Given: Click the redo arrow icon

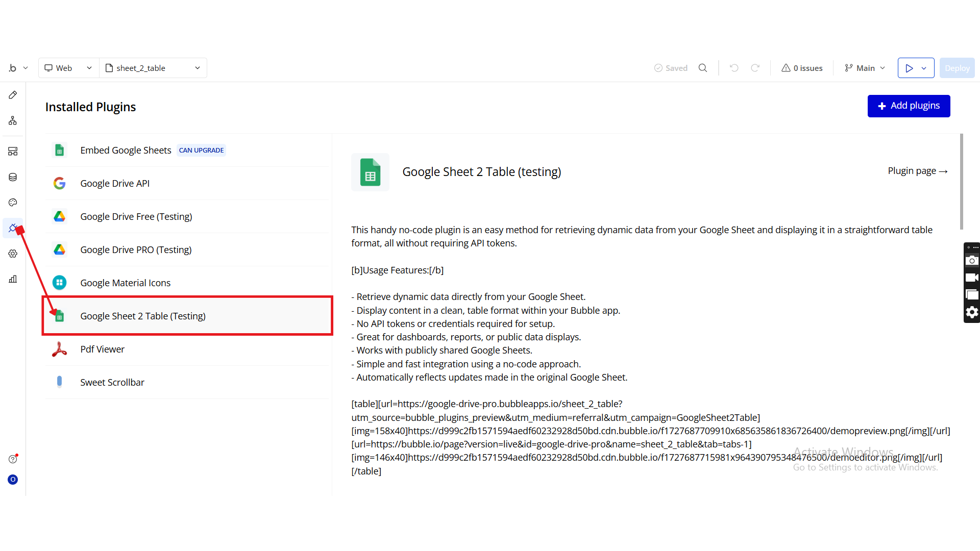Looking at the screenshot, I should pyautogui.click(x=755, y=68).
